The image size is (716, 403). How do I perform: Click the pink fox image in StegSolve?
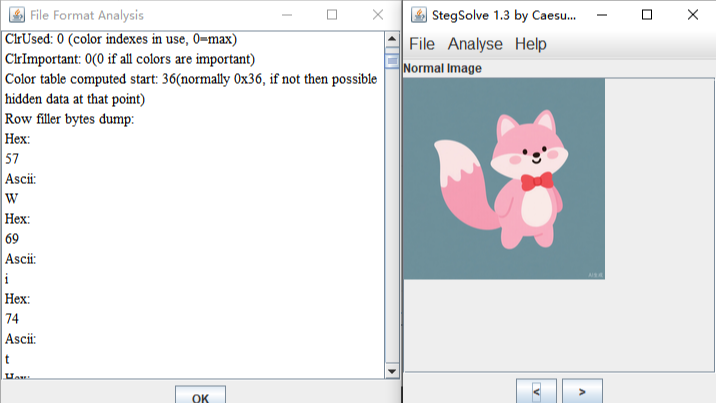(x=504, y=178)
